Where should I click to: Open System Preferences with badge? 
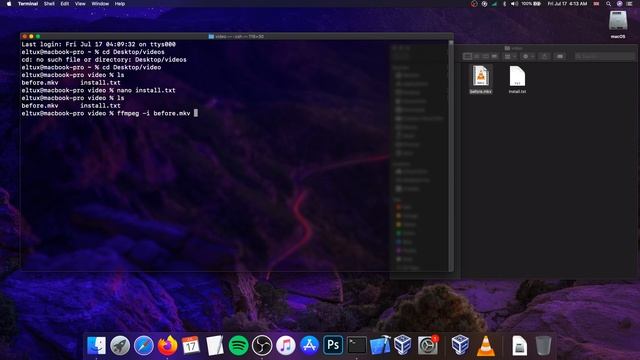point(428,345)
